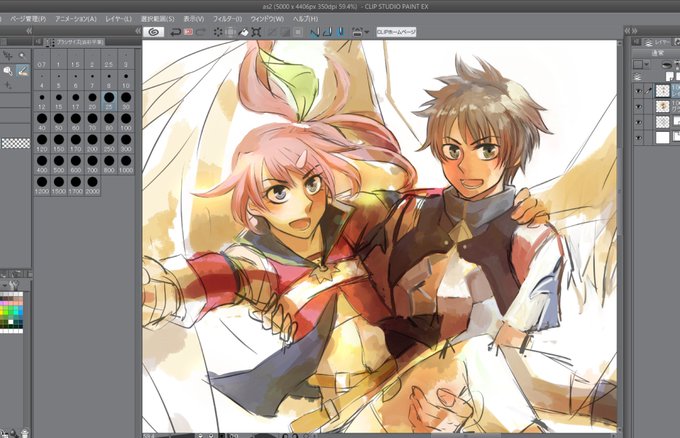The height and width of the screenshot is (438, 680).
Task: Toggle visibility of the top selected layer
Action: (x=638, y=91)
